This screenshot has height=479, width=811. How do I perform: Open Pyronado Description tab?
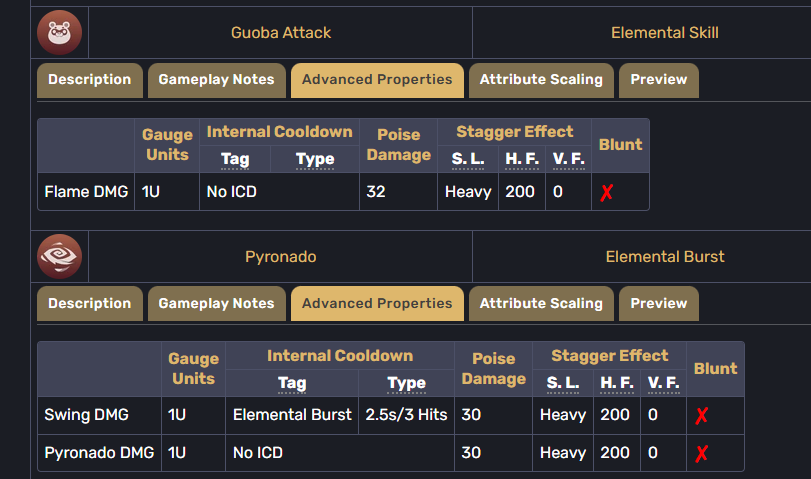89,304
